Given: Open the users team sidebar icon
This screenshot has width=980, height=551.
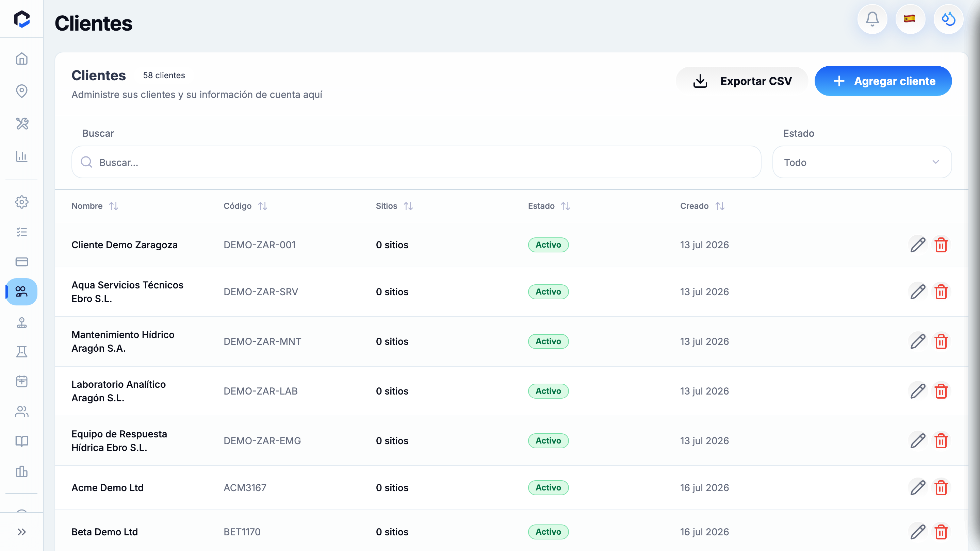Looking at the screenshot, I should 22,412.
